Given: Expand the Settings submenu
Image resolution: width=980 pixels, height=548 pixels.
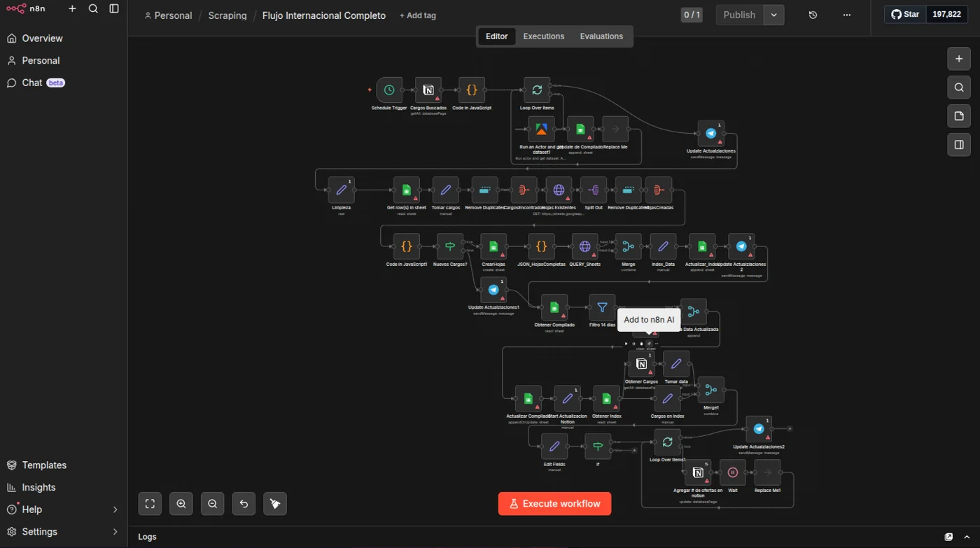Looking at the screenshot, I should [115, 532].
